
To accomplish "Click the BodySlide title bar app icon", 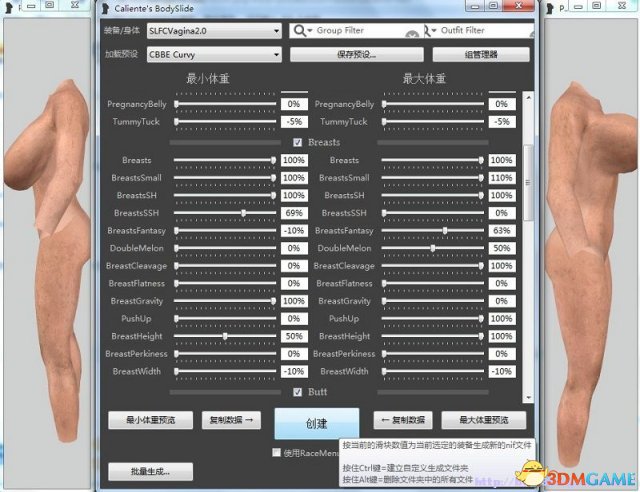I will pos(105,8).
